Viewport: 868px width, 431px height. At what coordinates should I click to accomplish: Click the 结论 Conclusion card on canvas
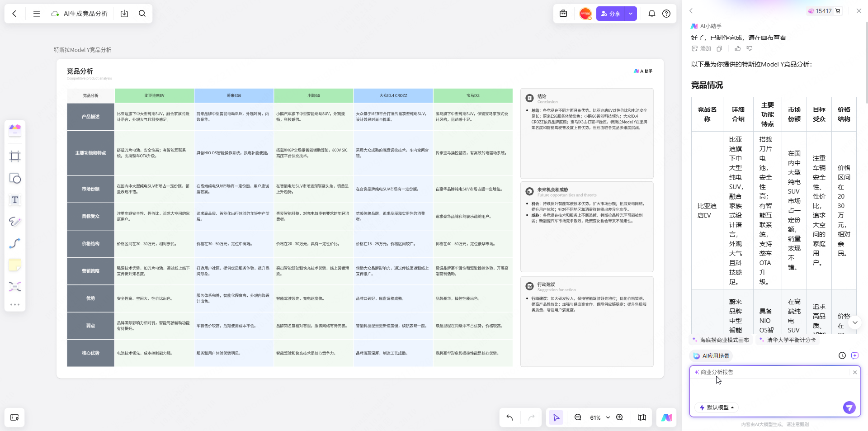587,133
